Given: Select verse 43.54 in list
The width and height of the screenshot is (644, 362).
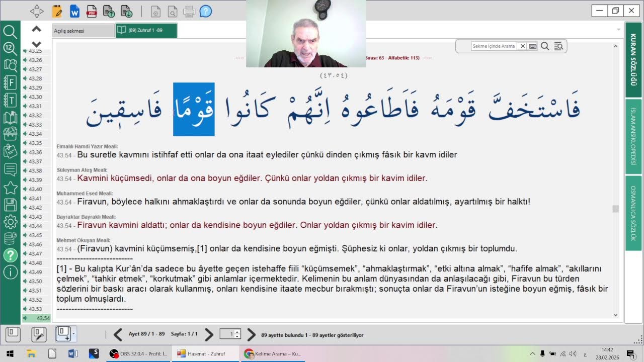Looking at the screenshot, I should coord(36,318).
